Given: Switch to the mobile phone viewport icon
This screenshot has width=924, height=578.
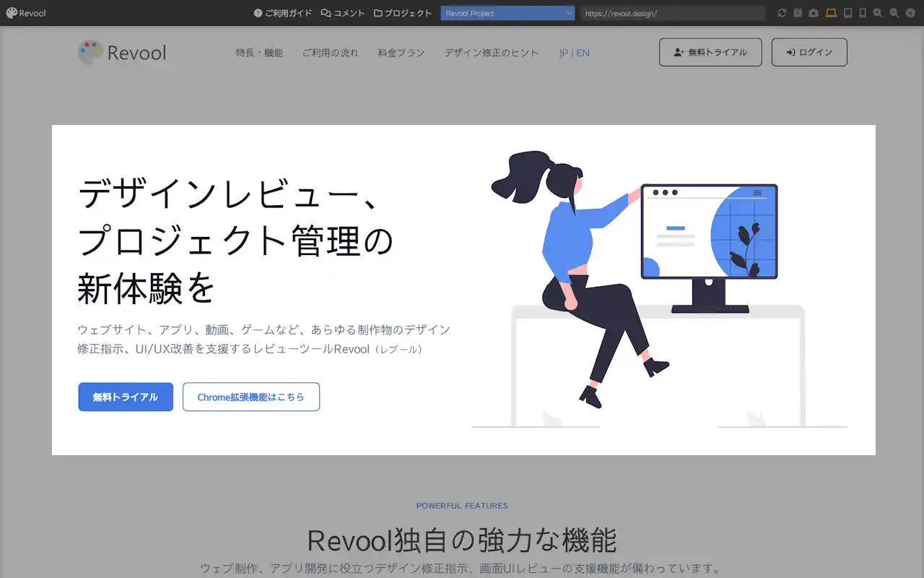Looking at the screenshot, I should click(863, 13).
